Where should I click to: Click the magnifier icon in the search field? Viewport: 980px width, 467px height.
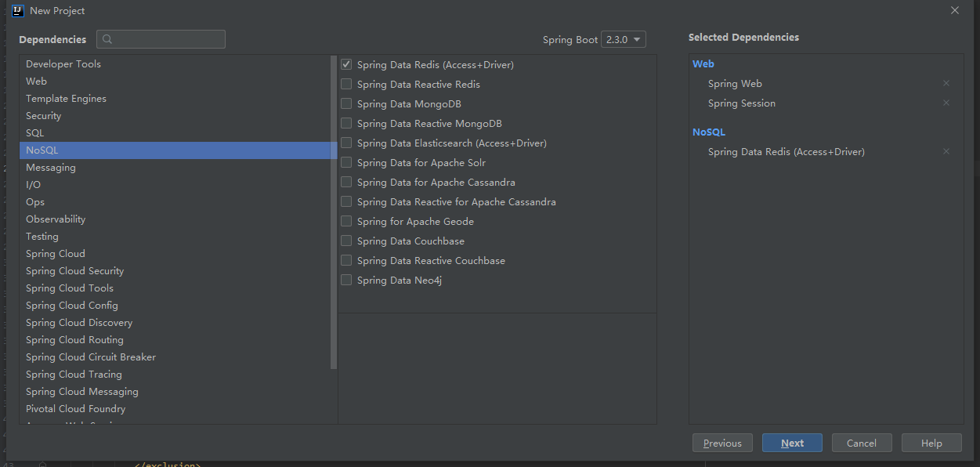pyautogui.click(x=106, y=38)
